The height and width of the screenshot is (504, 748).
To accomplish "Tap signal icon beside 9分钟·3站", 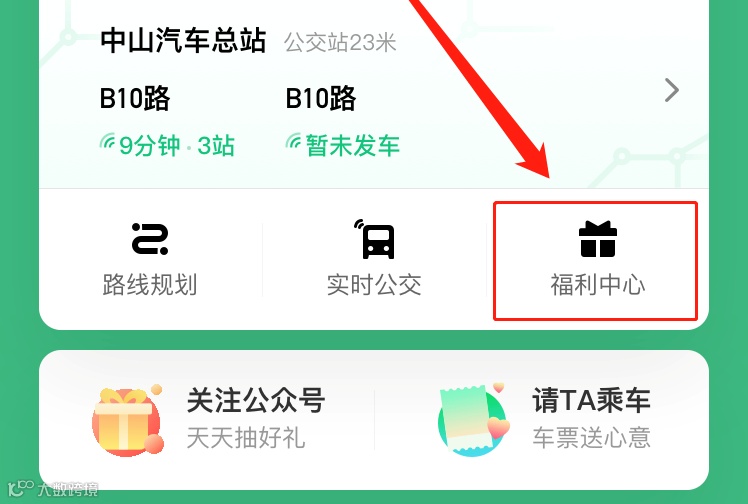I will click(x=107, y=141).
